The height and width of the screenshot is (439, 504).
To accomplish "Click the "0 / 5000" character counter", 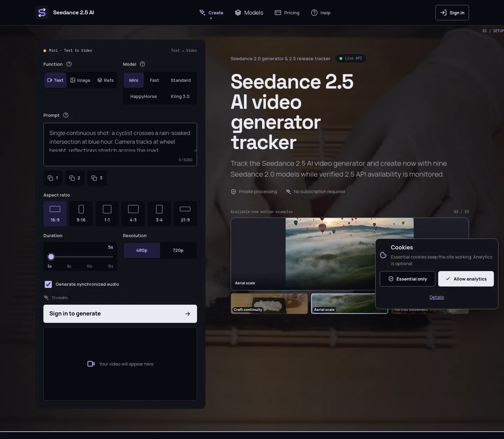I will pyautogui.click(x=185, y=160).
